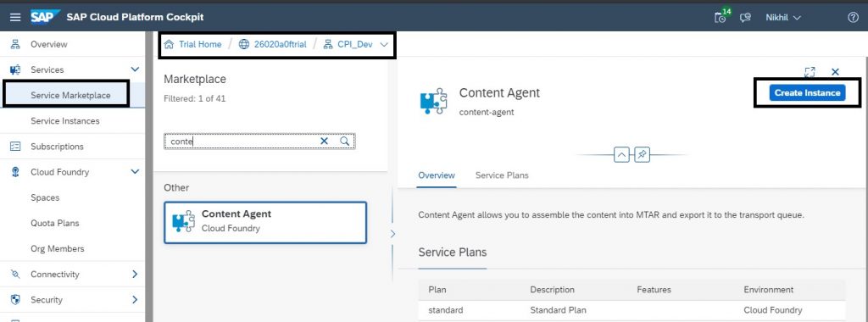Image resolution: width=868 pixels, height=322 pixels.
Task: Open the notifications clock icon with badge
Action: [x=721, y=17]
